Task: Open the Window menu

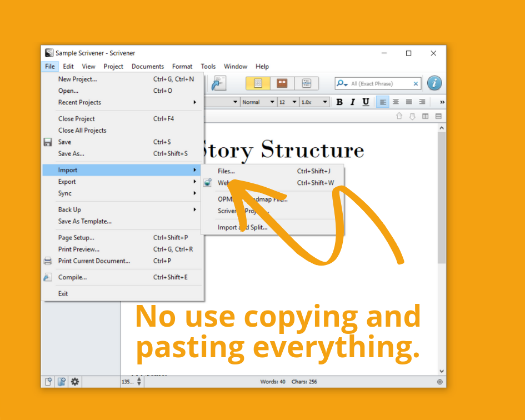Action: pyautogui.click(x=236, y=66)
